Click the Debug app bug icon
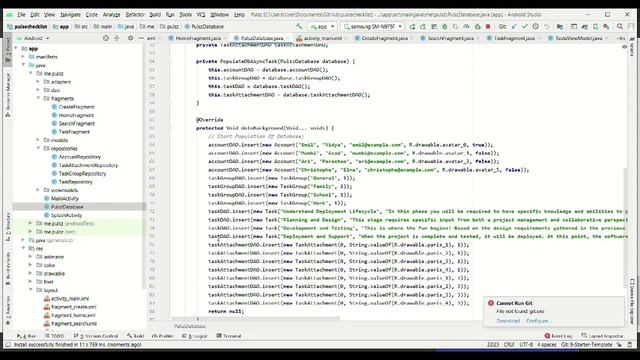The image size is (640, 360). tap(444, 27)
